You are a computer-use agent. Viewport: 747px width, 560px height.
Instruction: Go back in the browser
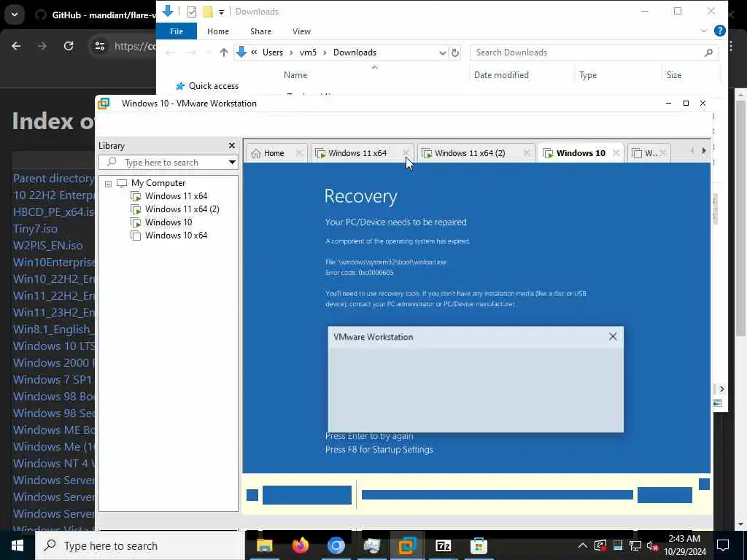coord(16,46)
